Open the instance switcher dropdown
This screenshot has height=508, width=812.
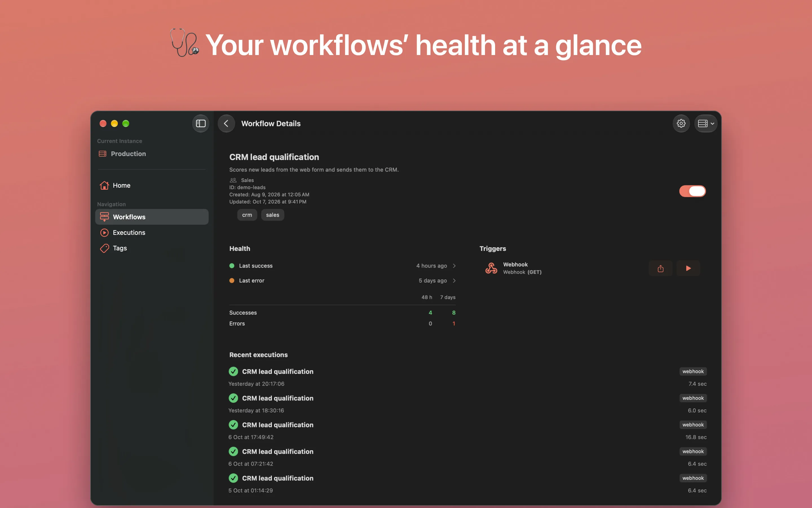pyautogui.click(x=706, y=123)
